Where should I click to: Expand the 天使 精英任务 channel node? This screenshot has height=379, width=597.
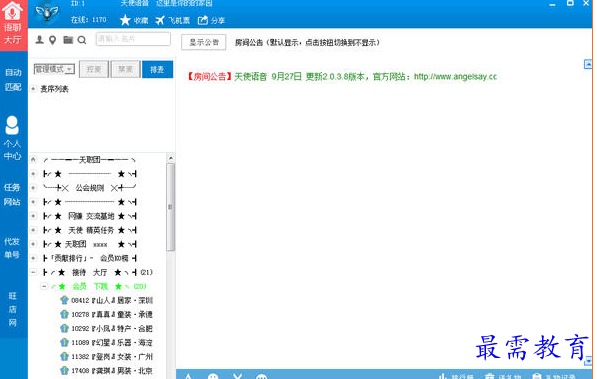click(34, 230)
